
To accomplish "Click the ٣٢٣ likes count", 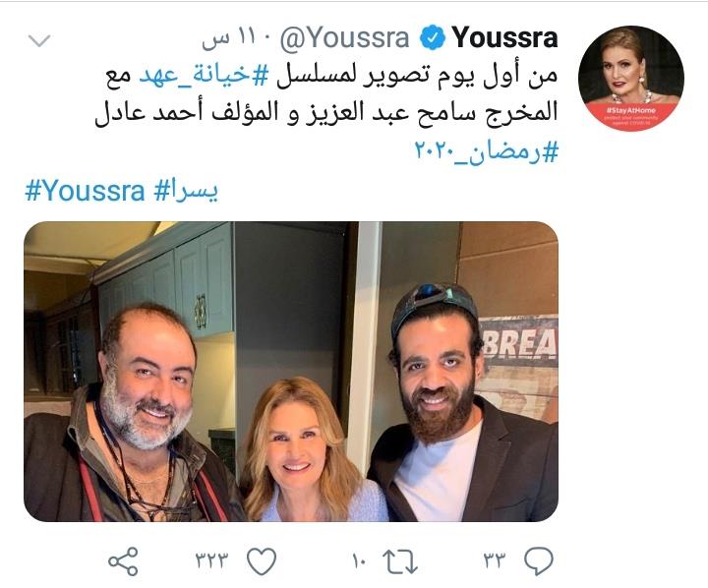I will pyautogui.click(x=211, y=561).
